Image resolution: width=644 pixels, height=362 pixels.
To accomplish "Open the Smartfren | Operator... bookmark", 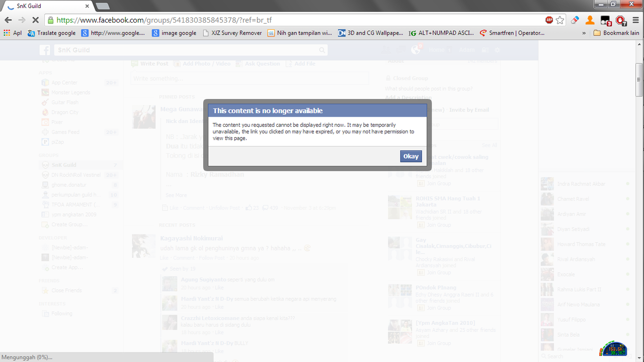I will [x=512, y=33].
